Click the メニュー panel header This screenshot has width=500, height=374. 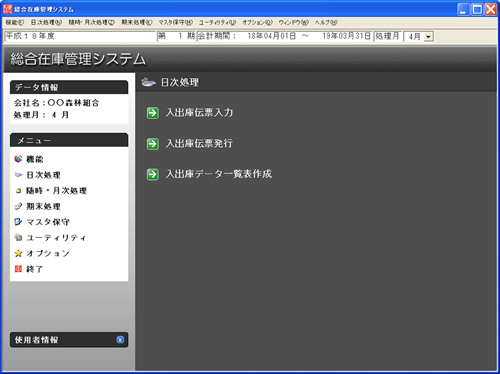click(69, 140)
